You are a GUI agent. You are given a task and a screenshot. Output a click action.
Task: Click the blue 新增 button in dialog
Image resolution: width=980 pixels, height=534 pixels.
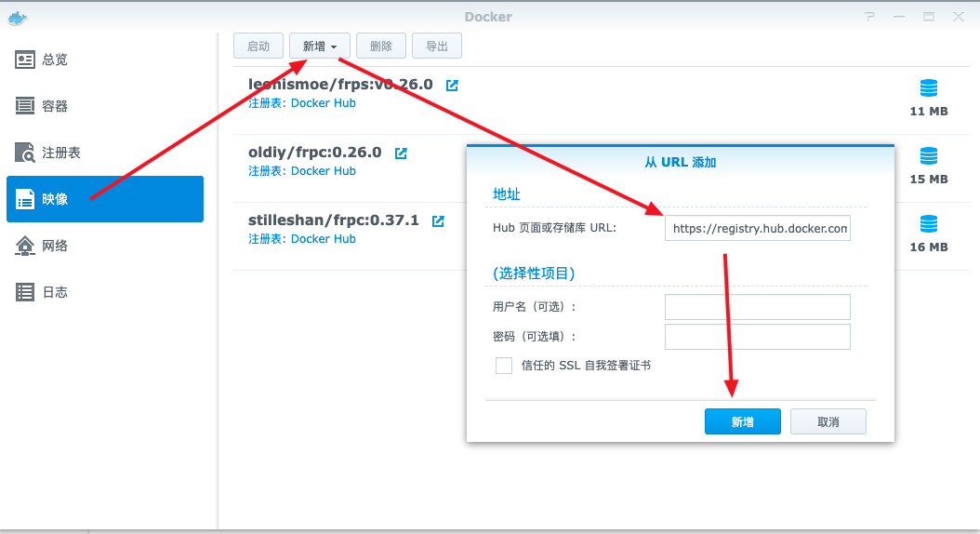click(x=742, y=421)
